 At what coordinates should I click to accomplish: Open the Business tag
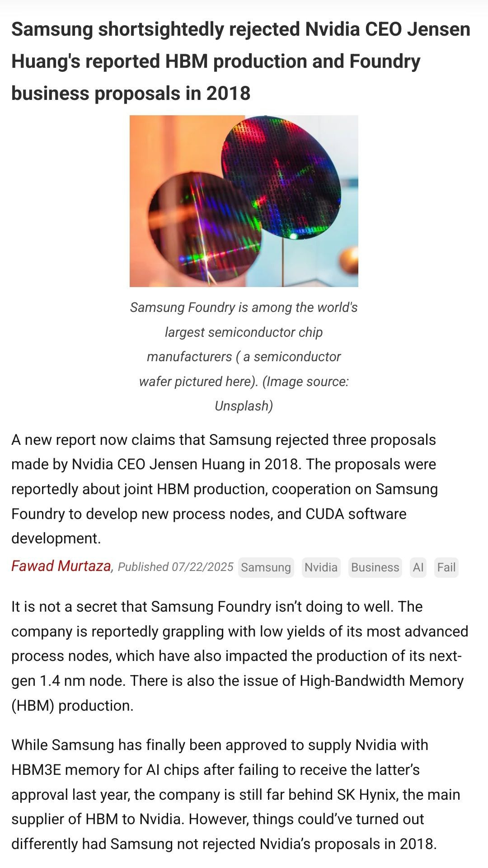click(x=375, y=567)
